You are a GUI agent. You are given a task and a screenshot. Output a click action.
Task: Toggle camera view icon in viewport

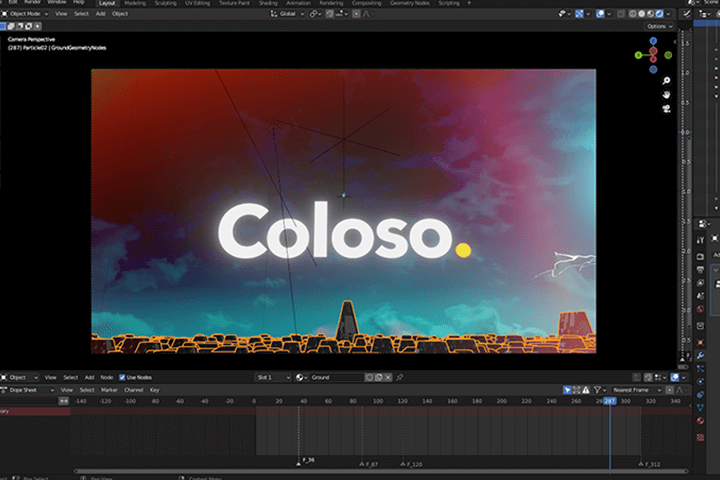tap(666, 109)
